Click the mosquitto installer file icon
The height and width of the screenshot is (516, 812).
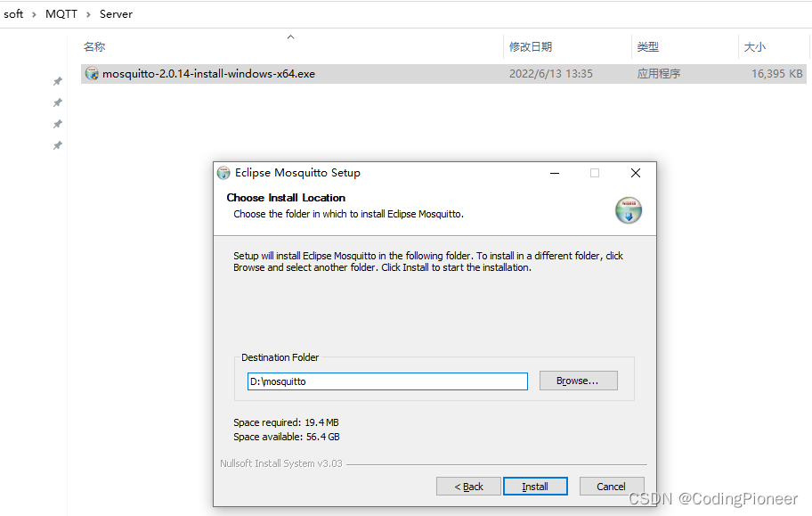(x=92, y=74)
